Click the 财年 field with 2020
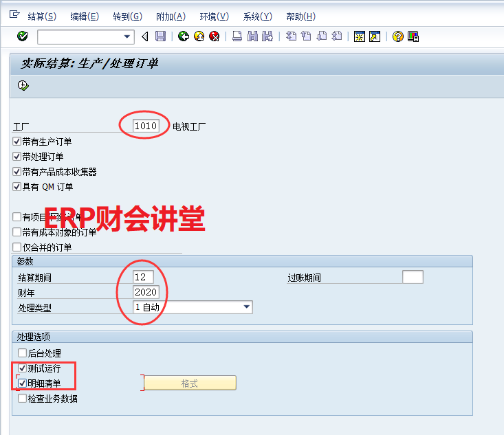This screenshot has height=435, width=504. (146, 292)
